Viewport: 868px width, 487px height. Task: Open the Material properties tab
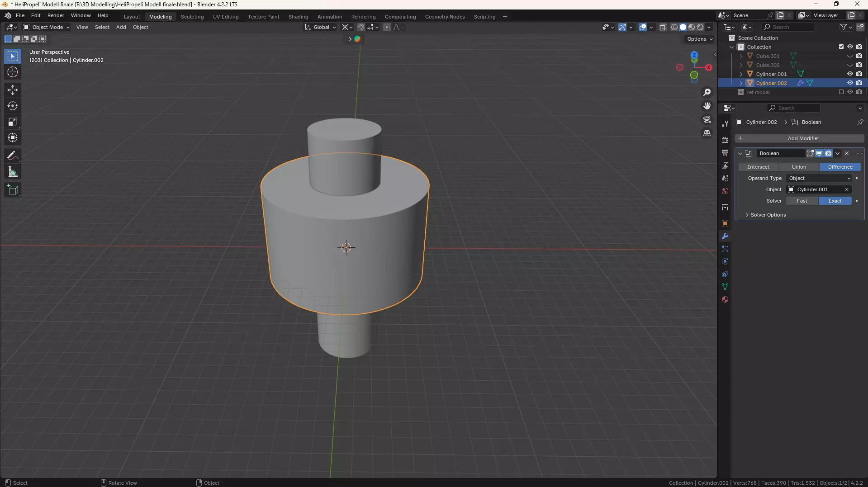pos(725,299)
